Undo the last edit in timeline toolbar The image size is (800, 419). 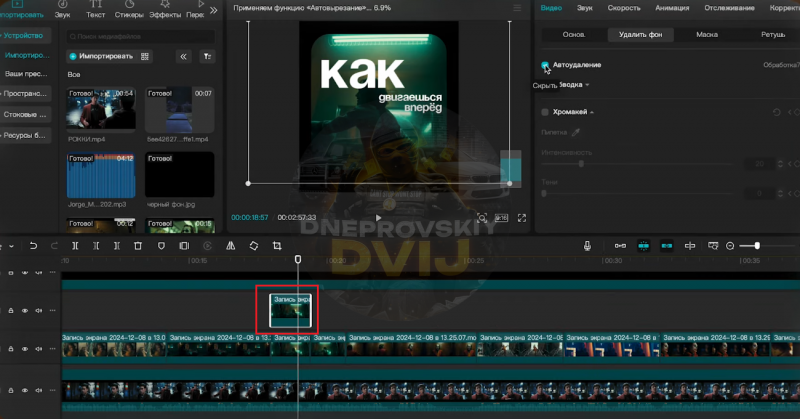pos(33,246)
